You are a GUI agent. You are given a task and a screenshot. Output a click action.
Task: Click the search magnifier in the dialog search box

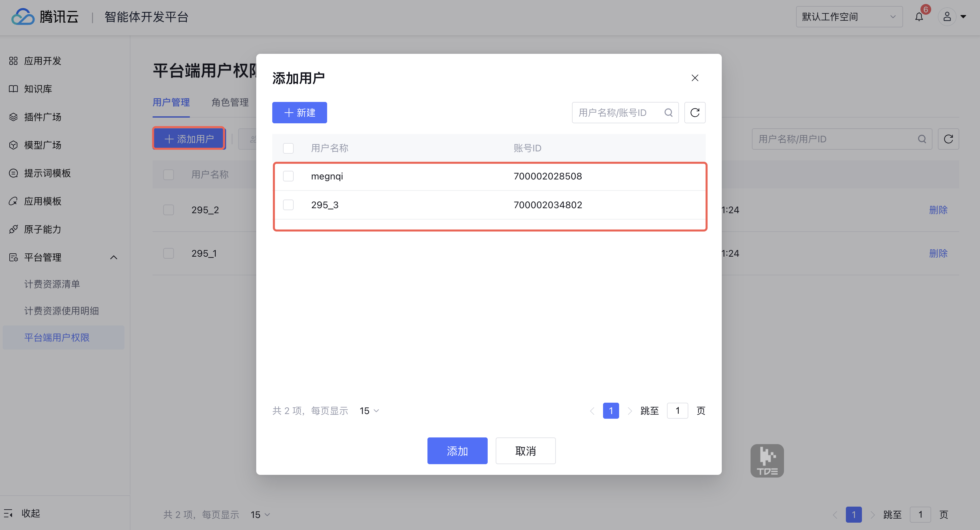(x=668, y=113)
